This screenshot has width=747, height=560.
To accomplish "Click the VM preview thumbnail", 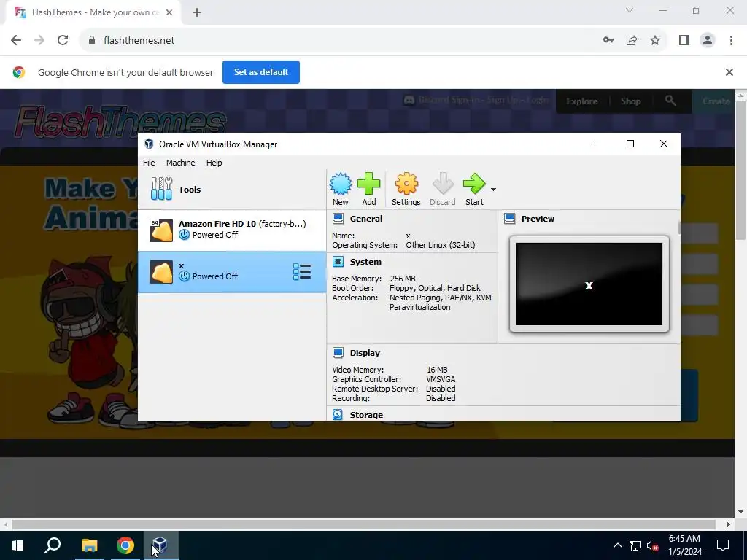I will [x=589, y=284].
